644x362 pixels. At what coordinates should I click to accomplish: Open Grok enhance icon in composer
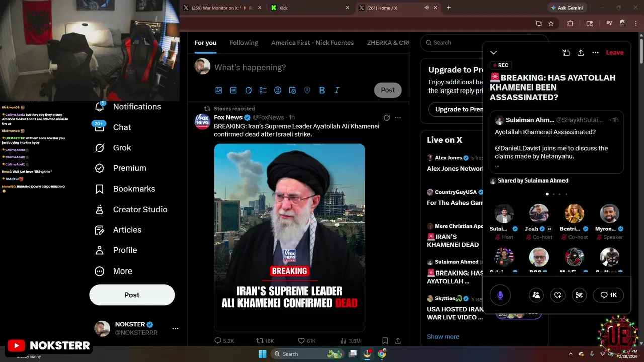pos(248,90)
